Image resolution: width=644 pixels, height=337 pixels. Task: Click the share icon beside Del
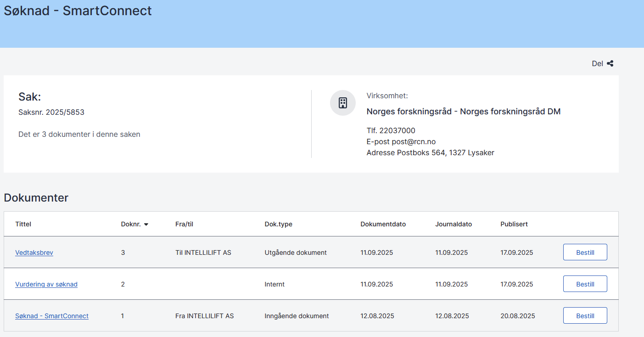[x=610, y=64]
